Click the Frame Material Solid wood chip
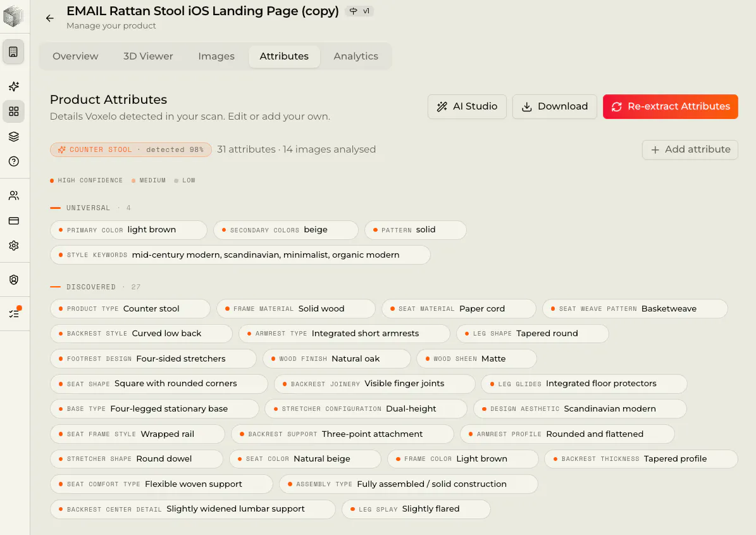 [x=295, y=309]
